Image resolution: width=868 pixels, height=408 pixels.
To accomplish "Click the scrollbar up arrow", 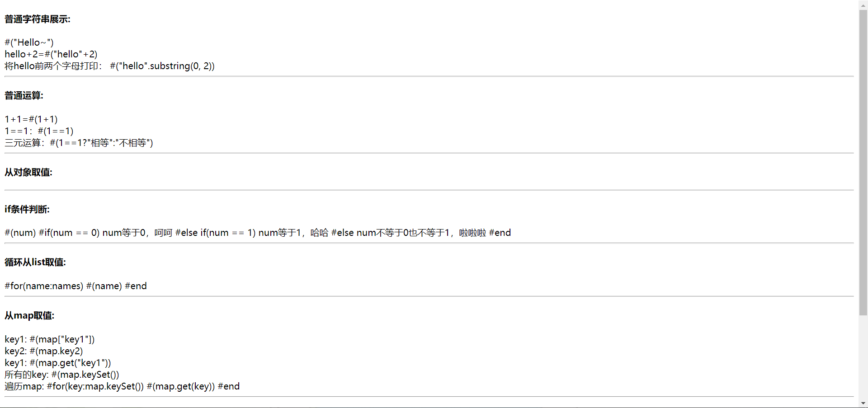I will [863, 4].
